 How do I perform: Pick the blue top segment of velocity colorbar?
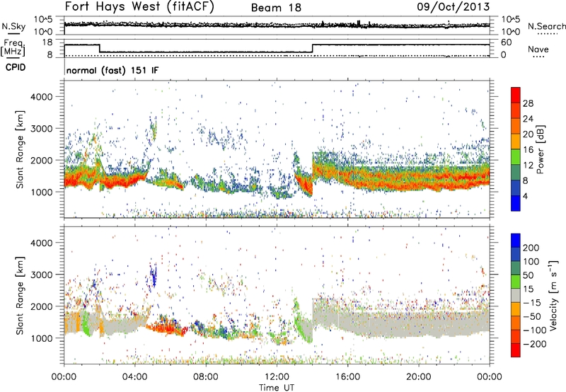tap(516, 241)
